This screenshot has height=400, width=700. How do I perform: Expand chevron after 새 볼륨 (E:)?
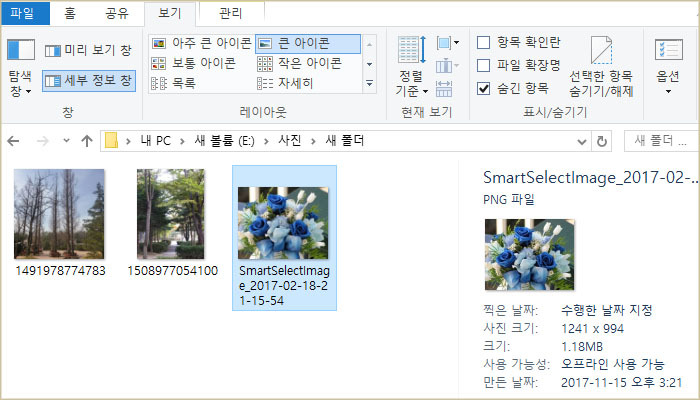267,142
